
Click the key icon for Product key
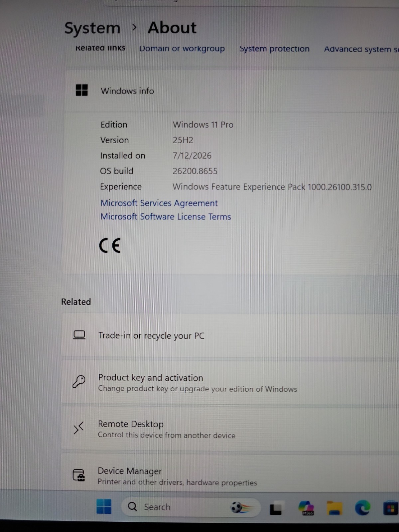pos(79,382)
